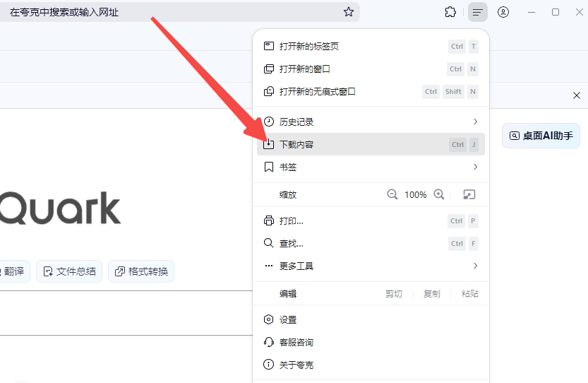Select 打开新的无痕式窗口 menu entry

(371, 92)
